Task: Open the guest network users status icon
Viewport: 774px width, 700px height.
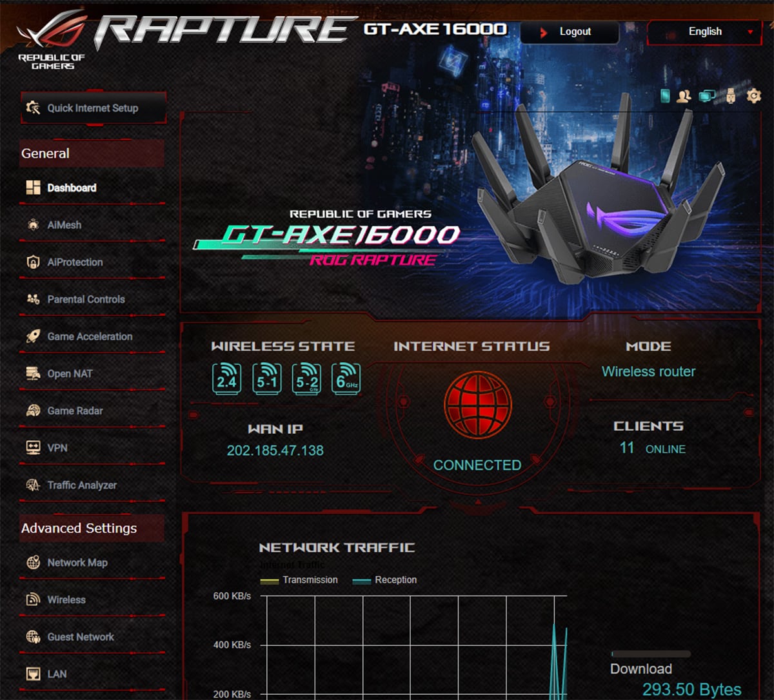Action: [684, 96]
